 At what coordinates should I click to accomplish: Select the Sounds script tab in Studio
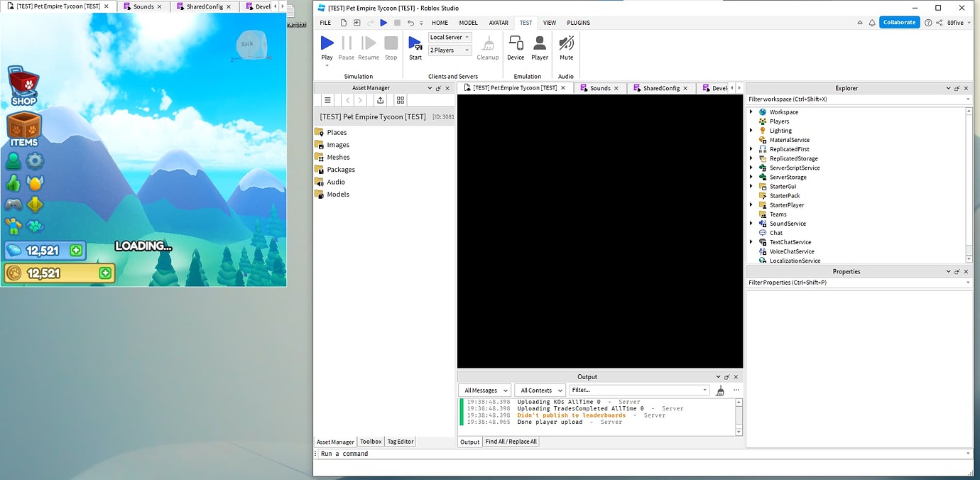601,88
